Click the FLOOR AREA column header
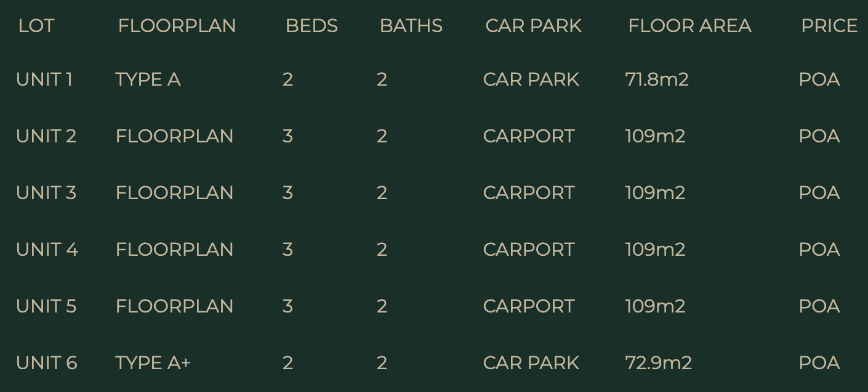 tap(689, 26)
